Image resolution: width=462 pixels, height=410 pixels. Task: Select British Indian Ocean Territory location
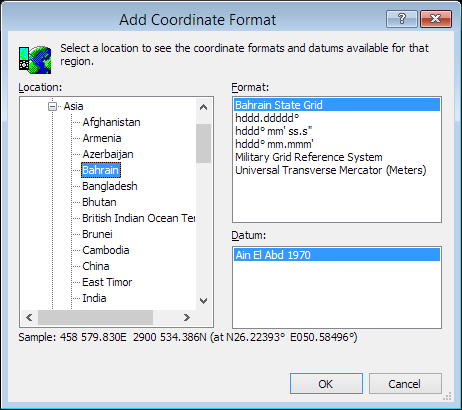[138, 218]
